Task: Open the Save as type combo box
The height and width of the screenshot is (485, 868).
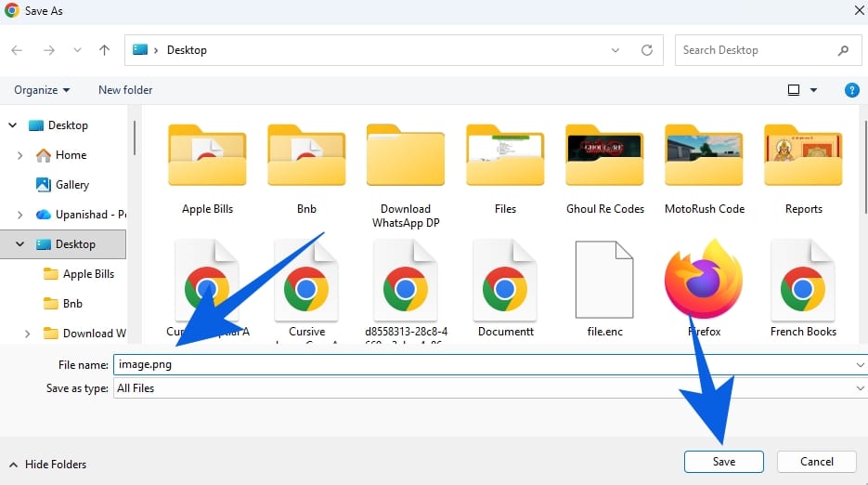Action: coord(490,388)
